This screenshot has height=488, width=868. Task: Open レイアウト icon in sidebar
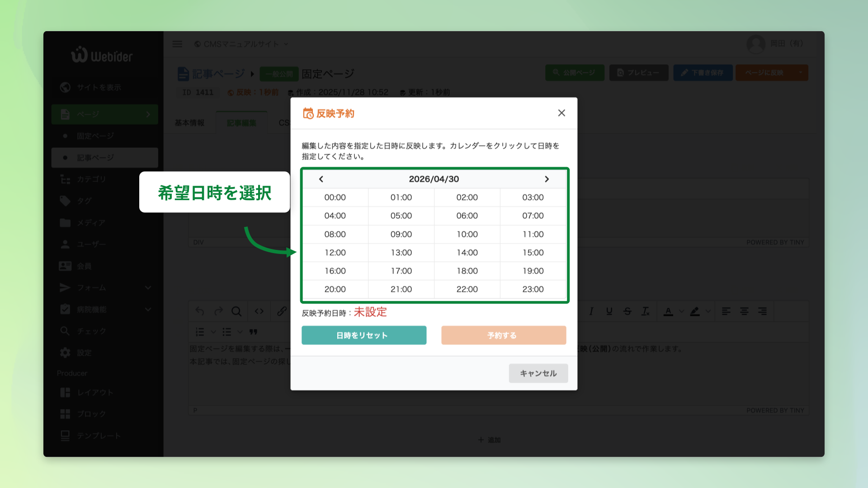[x=65, y=392]
